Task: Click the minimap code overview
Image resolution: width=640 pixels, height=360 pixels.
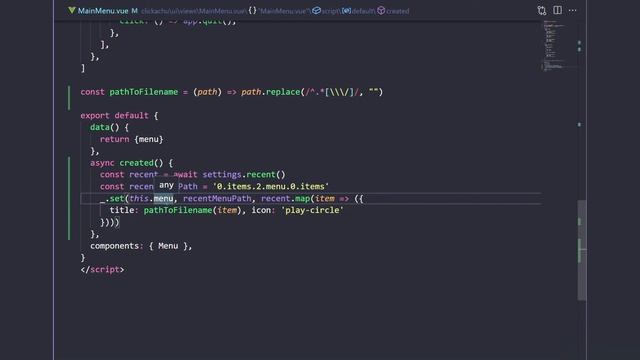Action: point(555,45)
